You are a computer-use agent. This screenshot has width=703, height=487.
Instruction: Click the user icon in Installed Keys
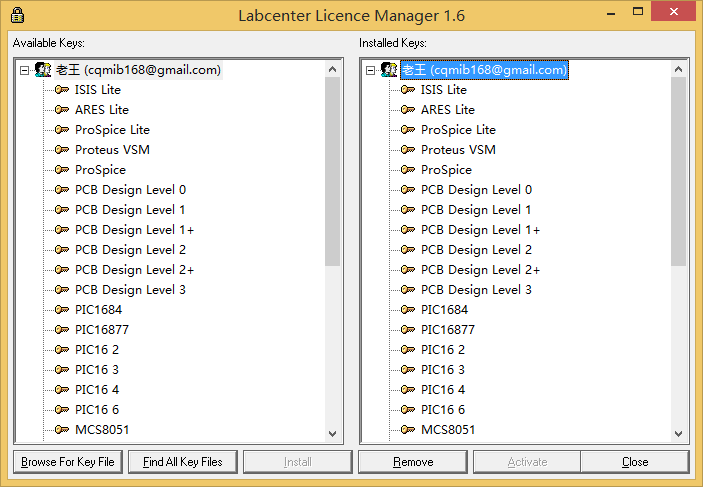[389, 70]
